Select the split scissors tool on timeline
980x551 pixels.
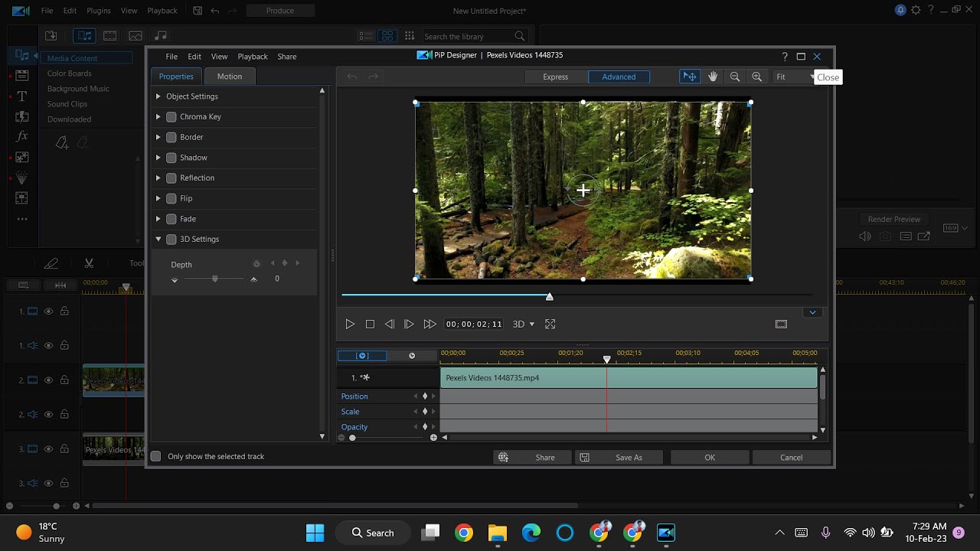89,263
